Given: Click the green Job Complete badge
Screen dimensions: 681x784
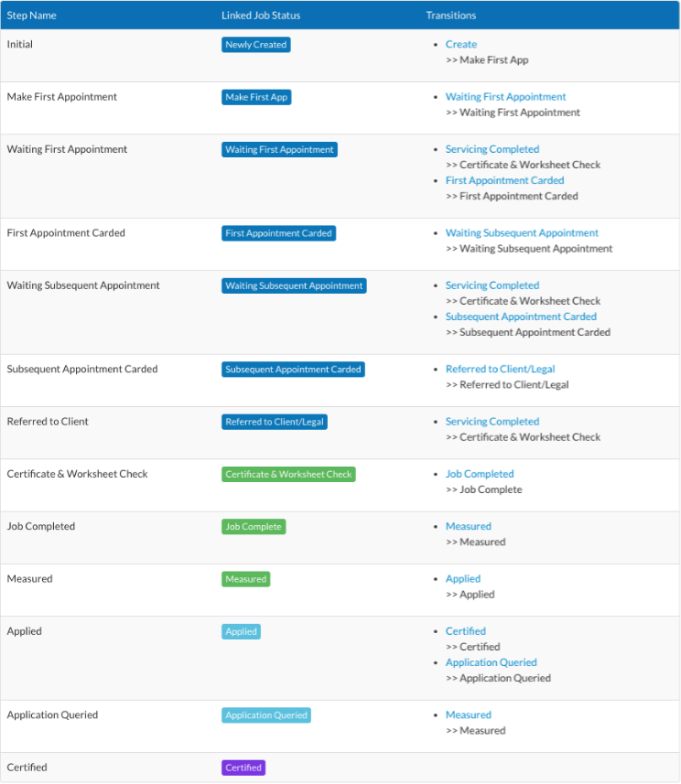Looking at the screenshot, I should click(254, 527).
